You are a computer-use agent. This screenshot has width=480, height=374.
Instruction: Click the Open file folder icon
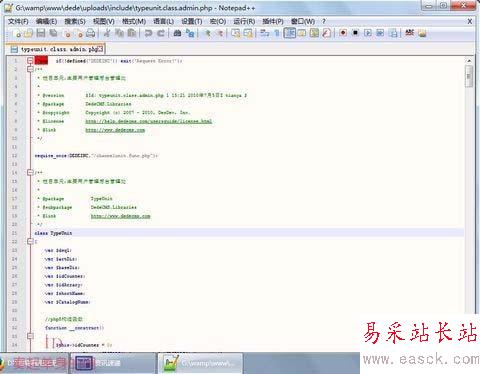point(28,33)
